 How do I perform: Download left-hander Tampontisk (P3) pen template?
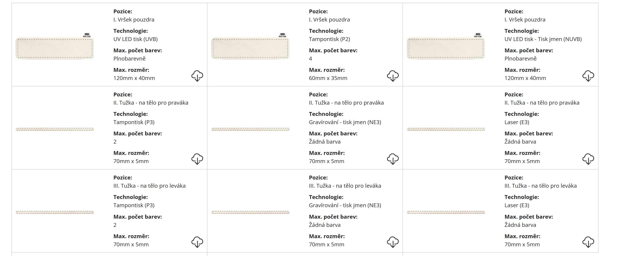tap(197, 242)
